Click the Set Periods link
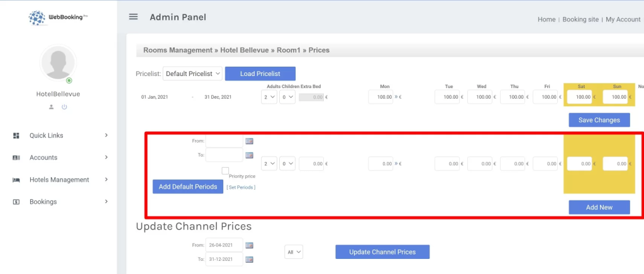The image size is (644, 274). [241, 187]
